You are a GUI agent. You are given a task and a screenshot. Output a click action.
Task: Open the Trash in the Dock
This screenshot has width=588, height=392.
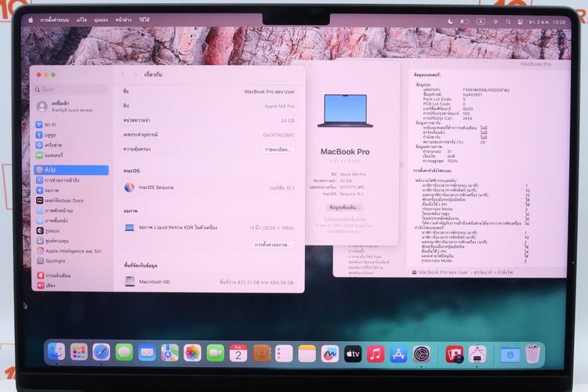[x=532, y=354]
